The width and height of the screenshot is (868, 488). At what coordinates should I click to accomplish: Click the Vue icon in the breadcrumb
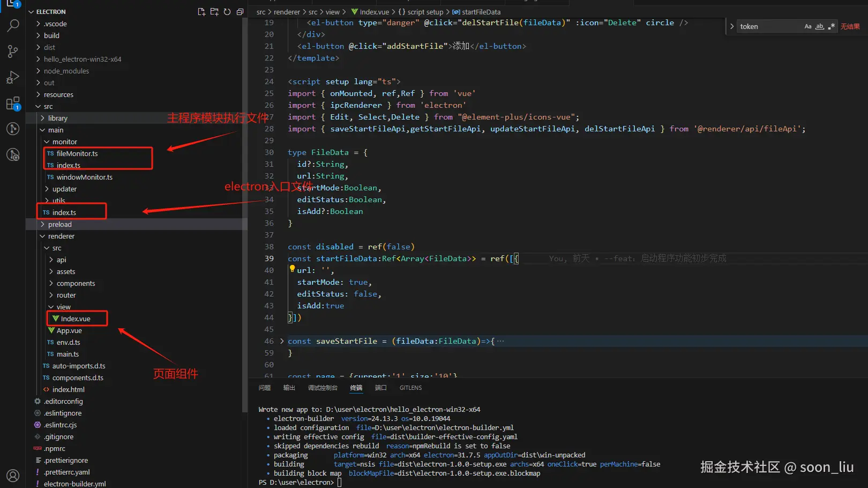point(355,12)
